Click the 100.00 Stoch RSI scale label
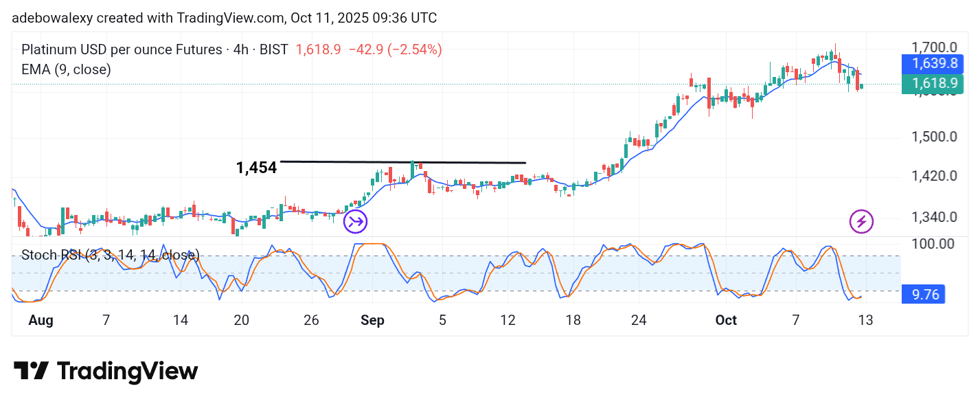This screenshot has width=980, height=406. [x=932, y=244]
